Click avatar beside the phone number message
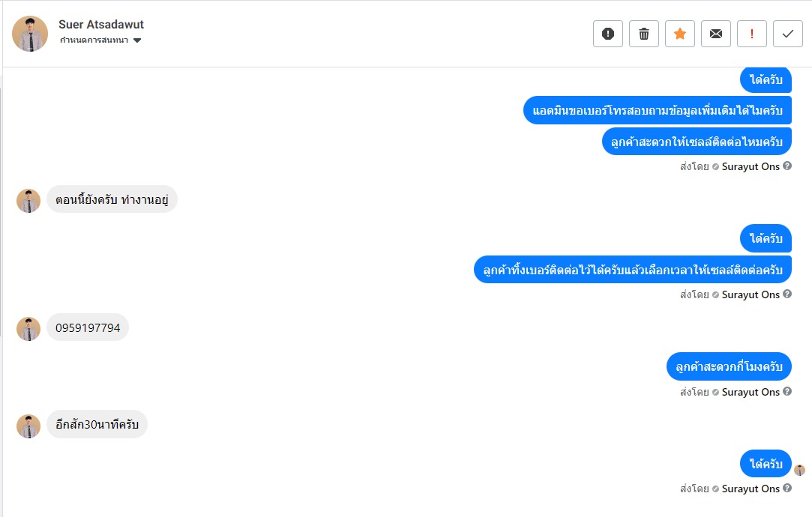Image resolution: width=812 pixels, height=517 pixels. pyautogui.click(x=28, y=328)
